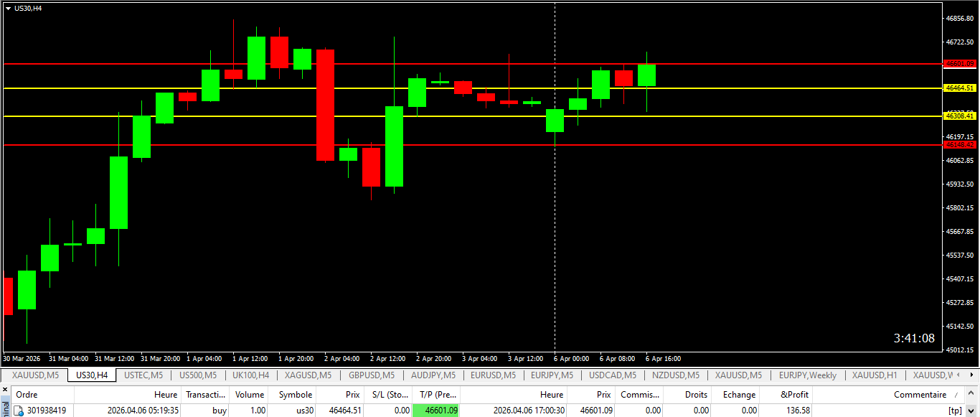980x417 pixels.
Task: Sort by the Commis... column header
Action: click(x=640, y=395)
